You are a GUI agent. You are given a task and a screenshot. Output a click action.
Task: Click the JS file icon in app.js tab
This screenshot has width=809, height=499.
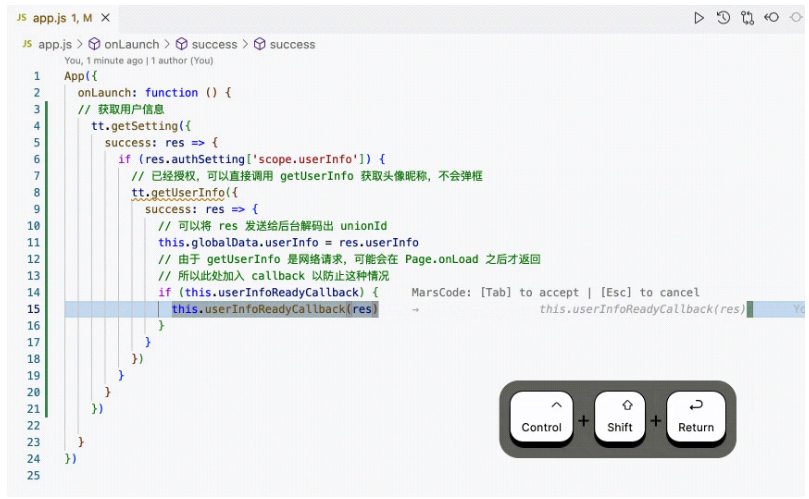[x=22, y=18]
